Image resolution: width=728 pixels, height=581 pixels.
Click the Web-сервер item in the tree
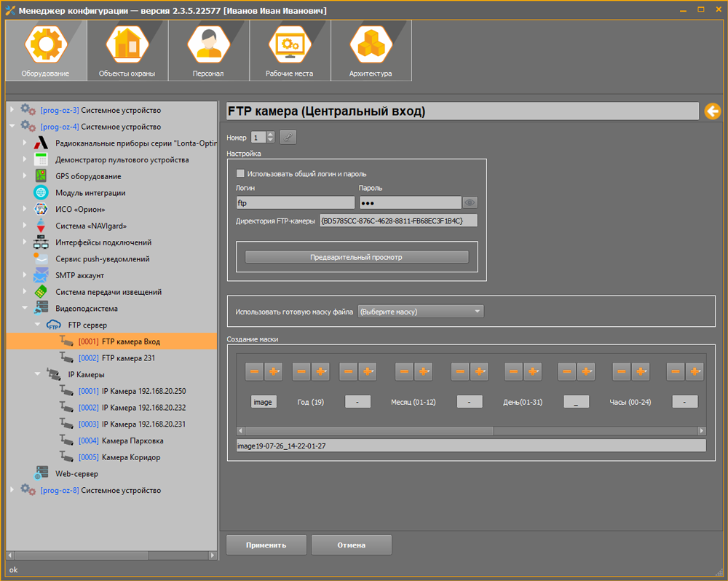click(x=76, y=474)
